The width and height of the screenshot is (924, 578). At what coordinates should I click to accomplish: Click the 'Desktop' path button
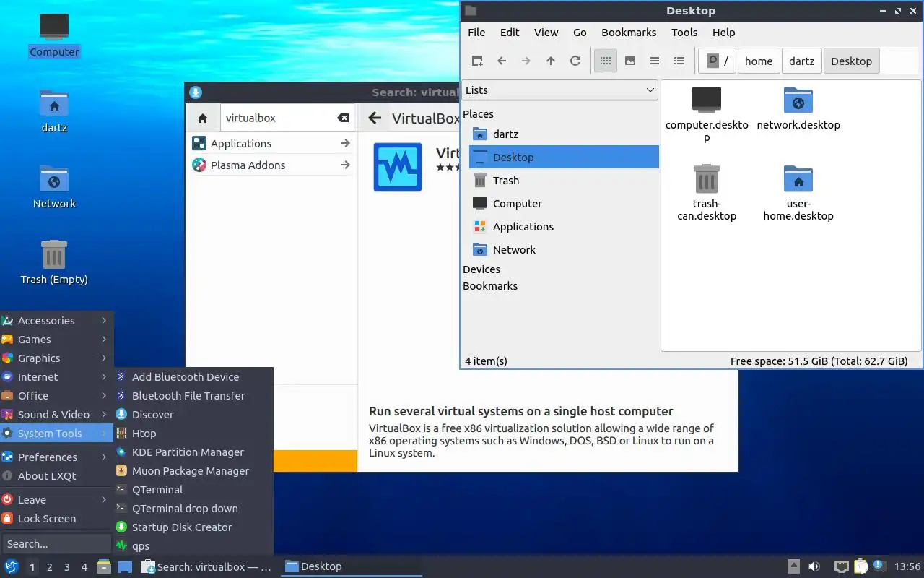click(x=851, y=61)
